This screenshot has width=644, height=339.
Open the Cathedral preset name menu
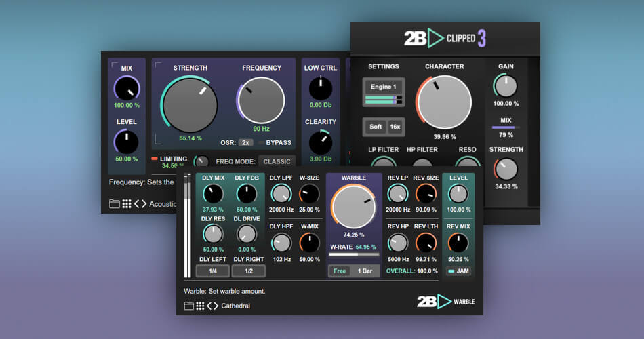point(235,306)
